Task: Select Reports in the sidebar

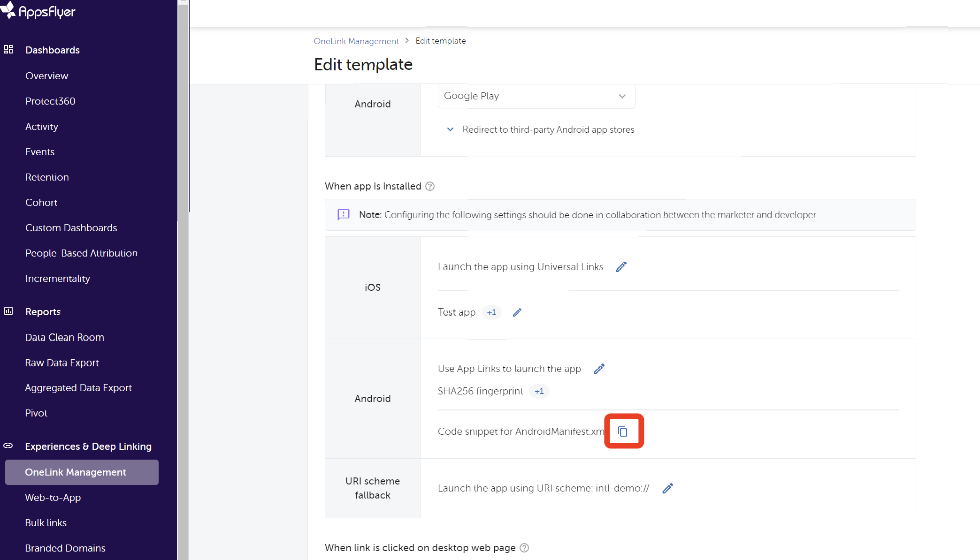Action: pos(43,311)
